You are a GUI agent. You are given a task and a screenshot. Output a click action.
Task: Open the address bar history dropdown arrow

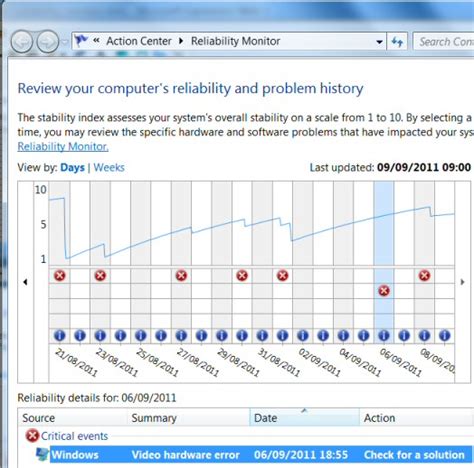[379, 42]
